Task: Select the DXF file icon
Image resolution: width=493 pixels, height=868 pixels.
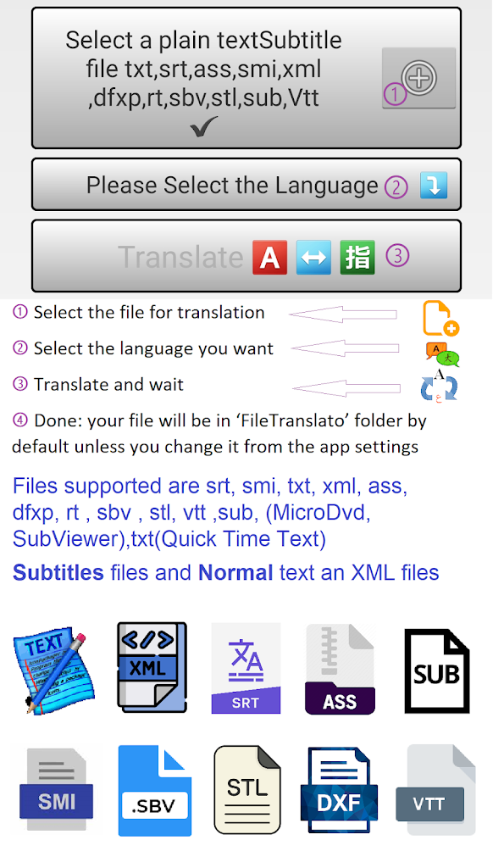Action: coord(339,789)
